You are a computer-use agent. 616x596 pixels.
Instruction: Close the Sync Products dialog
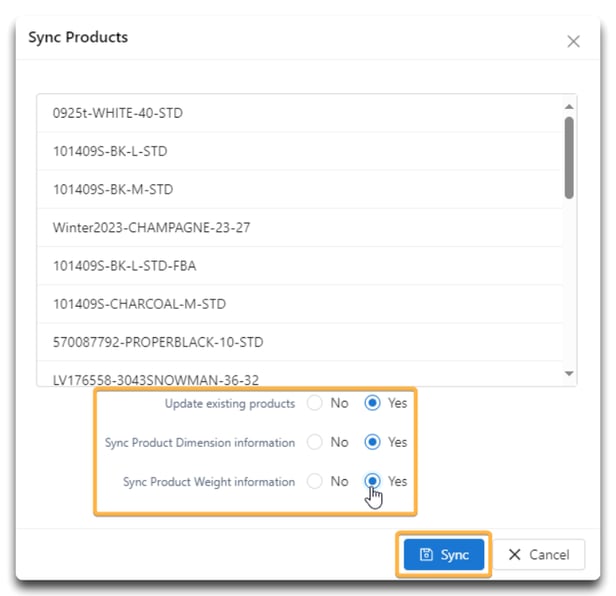click(x=573, y=41)
